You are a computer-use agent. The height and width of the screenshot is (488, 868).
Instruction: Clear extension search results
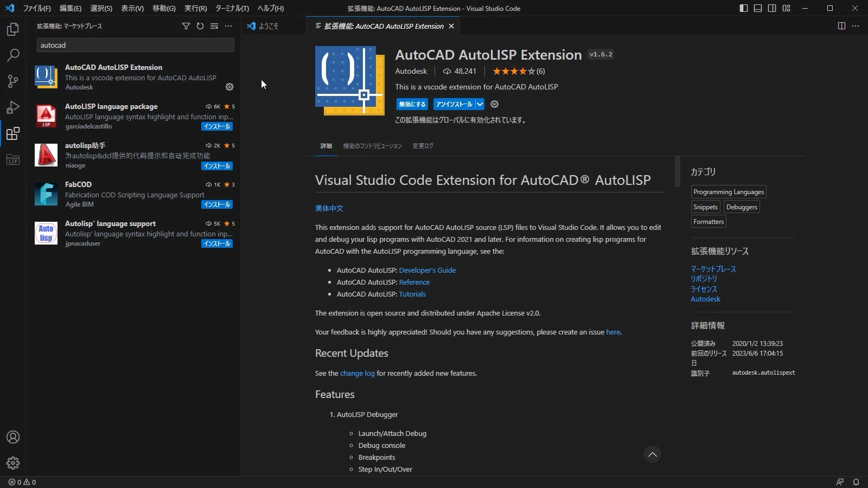214,26
